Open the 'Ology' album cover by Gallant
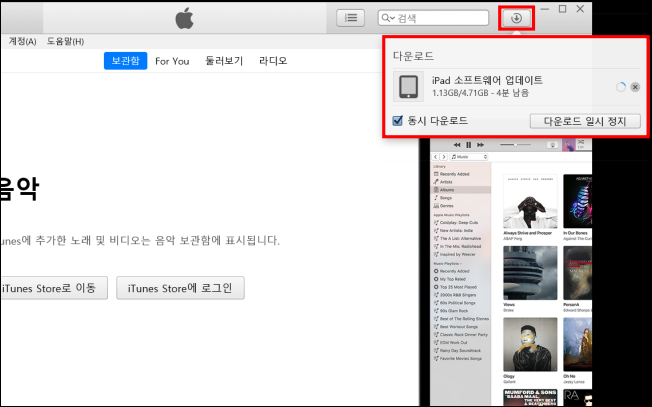652x407 pixels. pos(530,344)
